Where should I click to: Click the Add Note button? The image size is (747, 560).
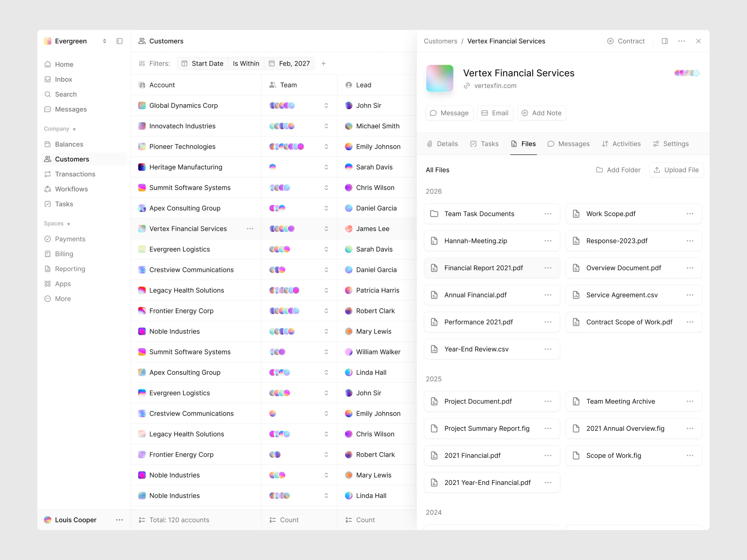[x=542, y=113]
